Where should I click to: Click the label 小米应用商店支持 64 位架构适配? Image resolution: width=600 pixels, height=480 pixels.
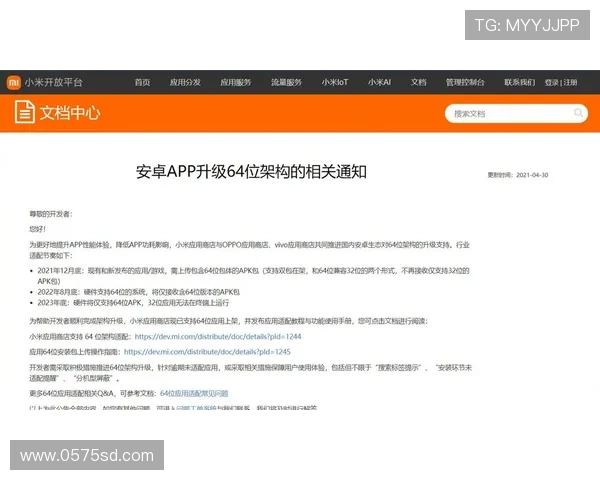80,336
